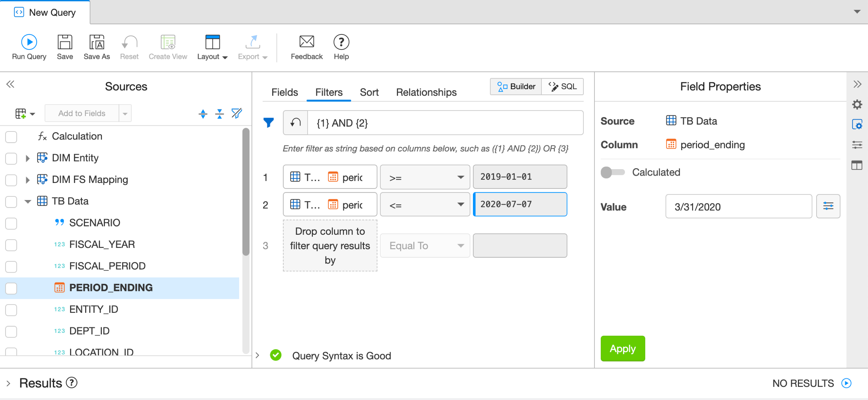Open the Equal To operator dropdown
This screenshot has width=868, height=400.
pyautogui.click(x=425, y=246)
